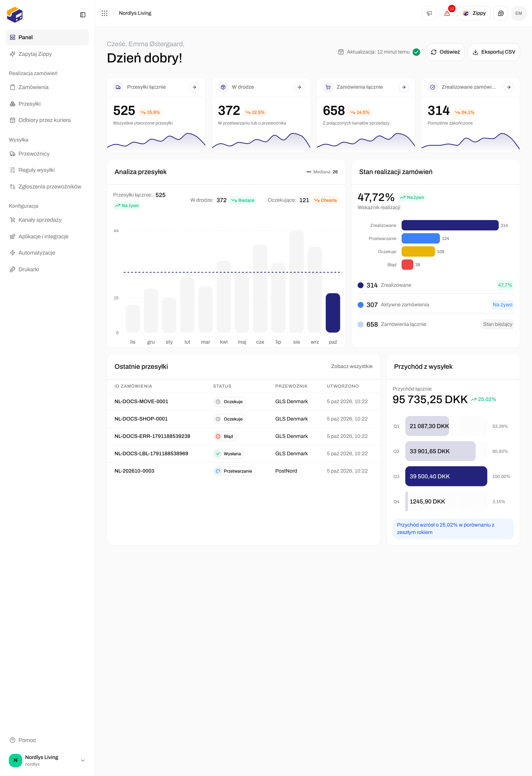This screenshot has height=776, width=532.
Task: Expand the Nordlys Living account switcher
Action: click(x=47, y=760)
